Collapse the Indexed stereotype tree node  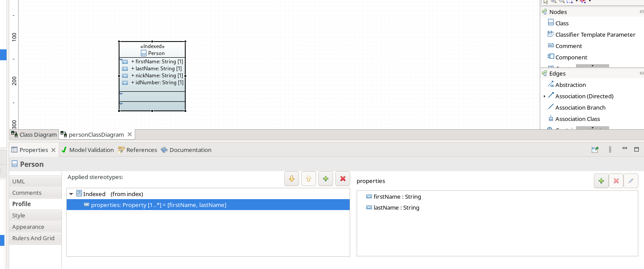pyautogui.click(x=71, y=194)
